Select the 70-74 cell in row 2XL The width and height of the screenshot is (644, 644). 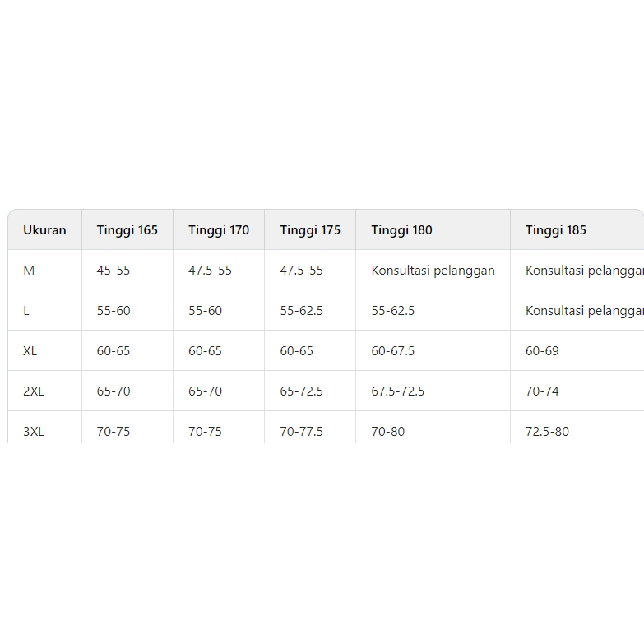(x=542, y=391)
